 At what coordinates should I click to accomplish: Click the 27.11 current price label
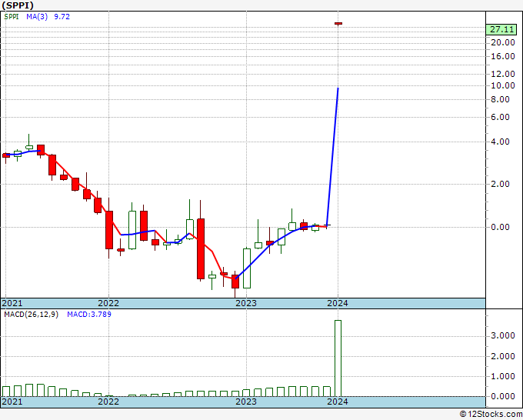pyautogui.click(x=501, y=29)
